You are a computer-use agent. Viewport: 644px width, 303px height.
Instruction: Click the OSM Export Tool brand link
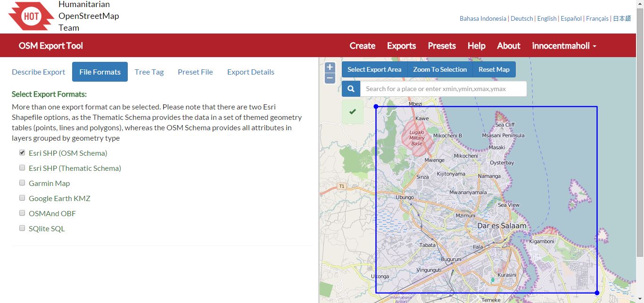point(51,46)
